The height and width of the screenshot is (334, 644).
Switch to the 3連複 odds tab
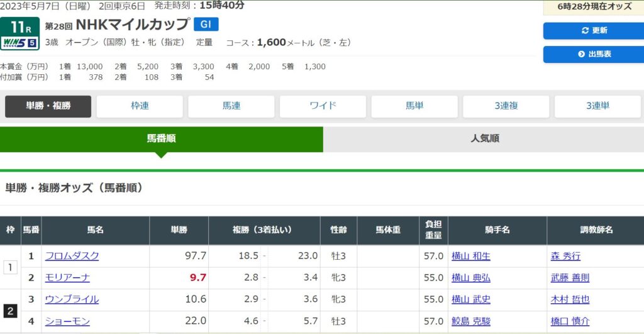(506, 106)
